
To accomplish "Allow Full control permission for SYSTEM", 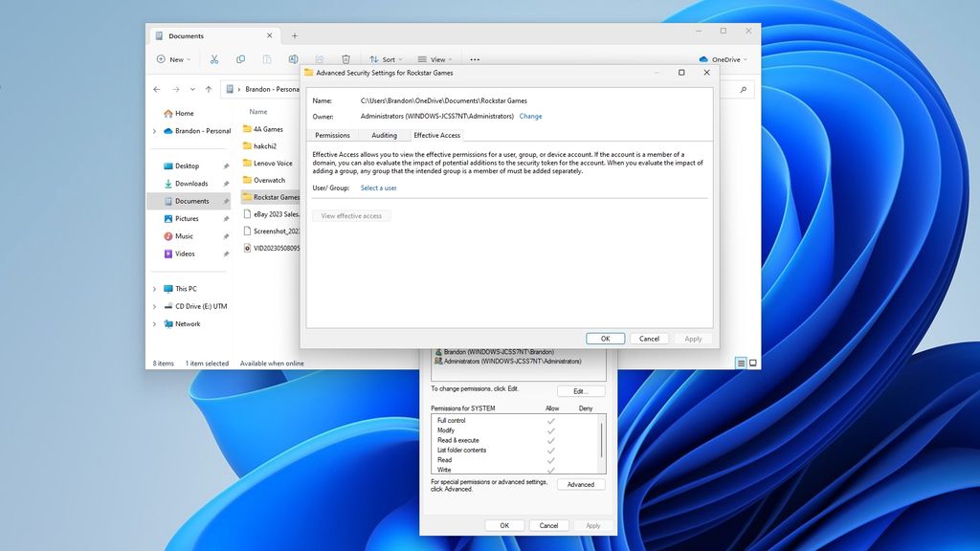I will pyautogui.click(x=550, y=421).
